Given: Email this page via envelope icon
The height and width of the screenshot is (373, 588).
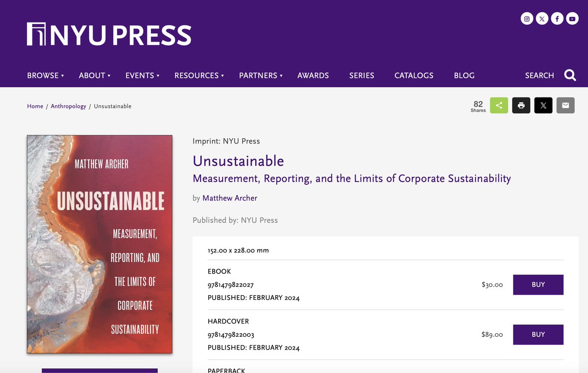Looking at the screenshot, I should click(x=565, y=105).
